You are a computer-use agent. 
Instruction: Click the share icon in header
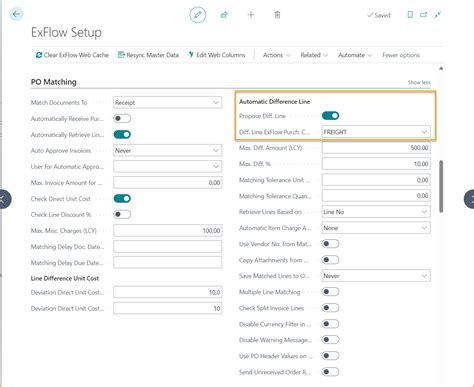[224, 15]
